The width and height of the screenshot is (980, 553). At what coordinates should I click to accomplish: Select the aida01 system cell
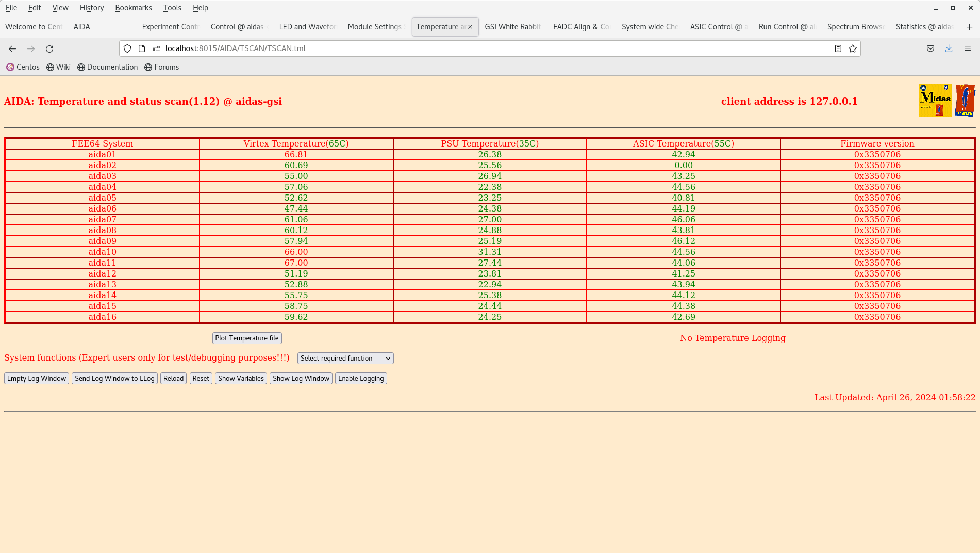coord(103,155)
